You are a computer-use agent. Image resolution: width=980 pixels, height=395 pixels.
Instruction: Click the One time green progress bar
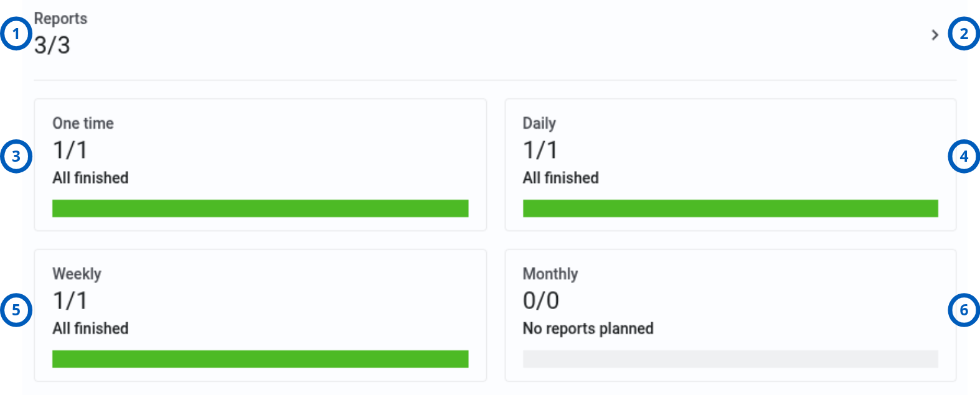pyautogui.click(x=260, y=208)
